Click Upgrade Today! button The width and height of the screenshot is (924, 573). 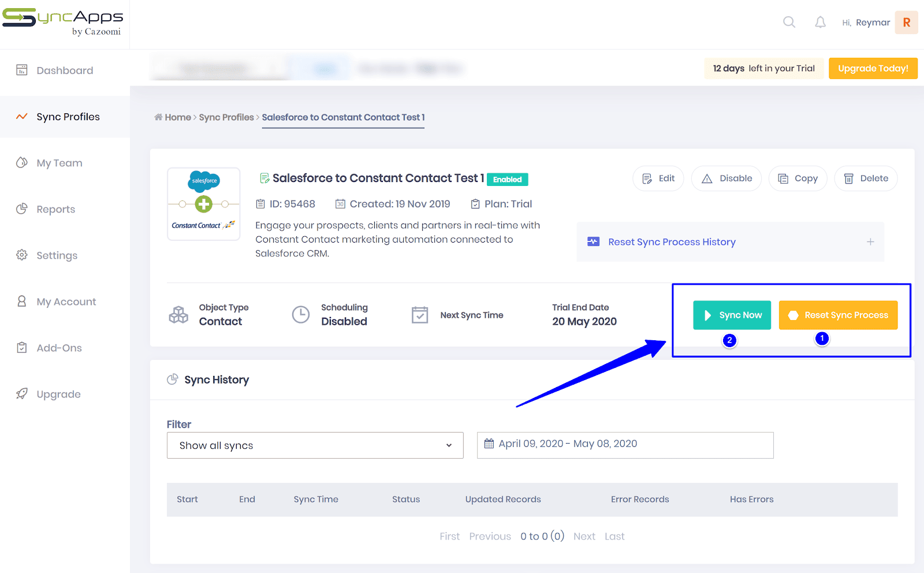pos(873,68)
